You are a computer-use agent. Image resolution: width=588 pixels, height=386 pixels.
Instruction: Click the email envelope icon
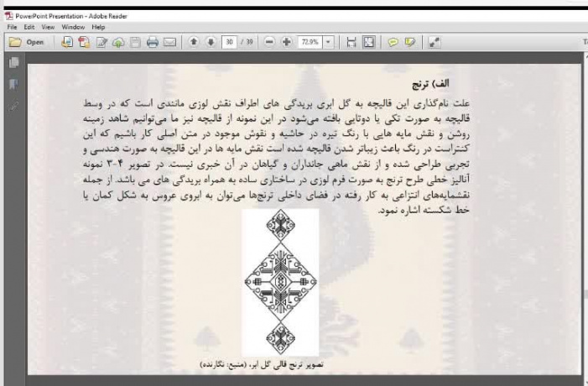point(170,41)
